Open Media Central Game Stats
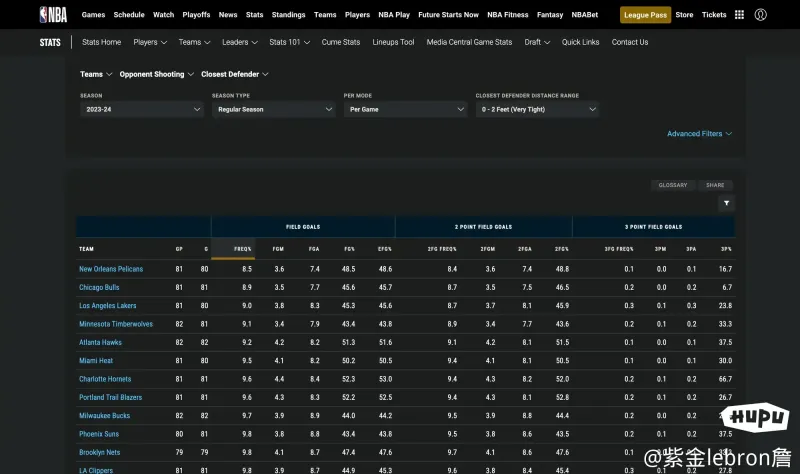Image resolution: width=800 pixels, height=474 pixels. [469, 42]
